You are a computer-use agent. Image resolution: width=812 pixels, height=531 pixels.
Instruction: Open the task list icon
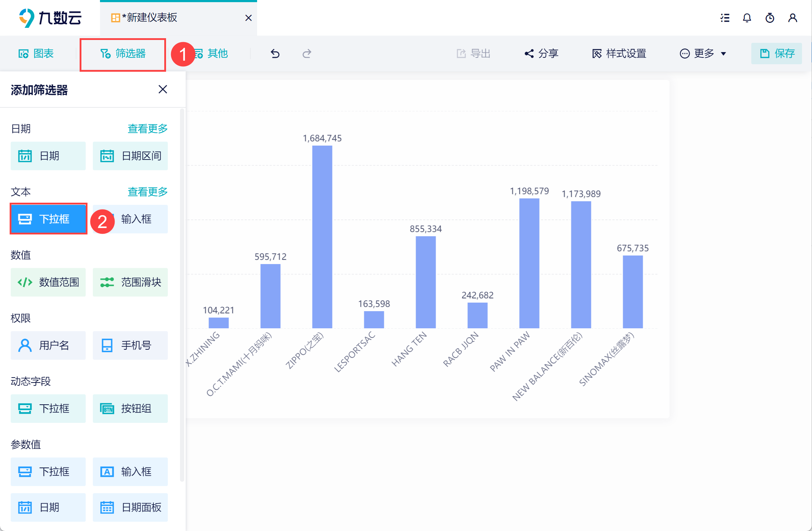[725, 18]
